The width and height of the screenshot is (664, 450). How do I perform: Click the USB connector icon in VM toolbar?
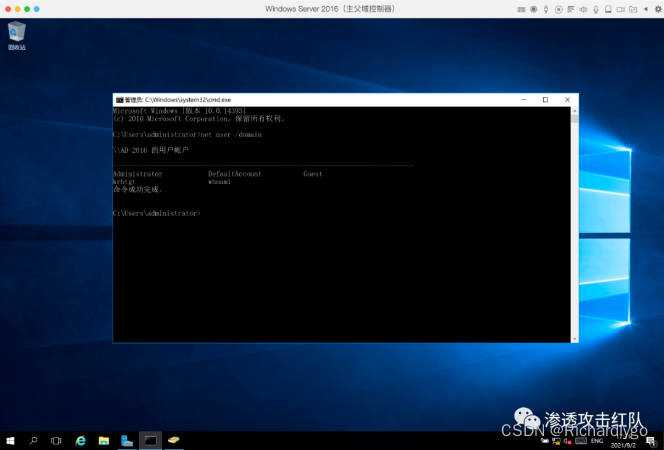click(x=546, y=9)
